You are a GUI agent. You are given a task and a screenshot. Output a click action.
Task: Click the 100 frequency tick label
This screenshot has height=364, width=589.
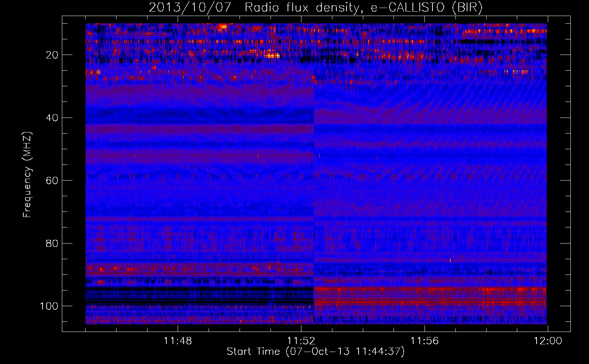pyautogui.click(x=49, y=306)
